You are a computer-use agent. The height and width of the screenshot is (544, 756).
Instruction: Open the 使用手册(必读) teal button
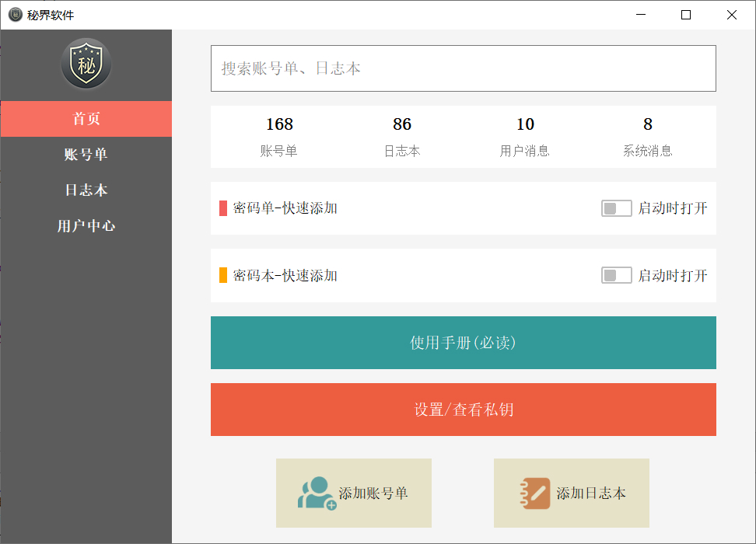463,343
